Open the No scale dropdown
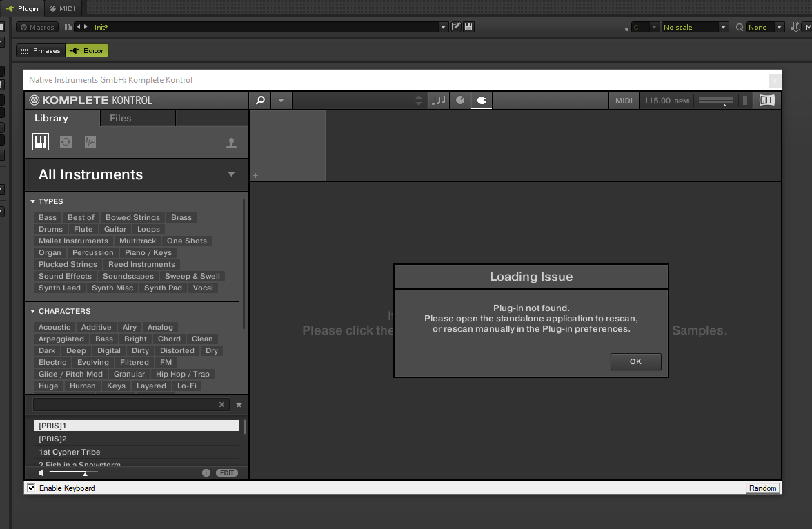 coord(695,28)
